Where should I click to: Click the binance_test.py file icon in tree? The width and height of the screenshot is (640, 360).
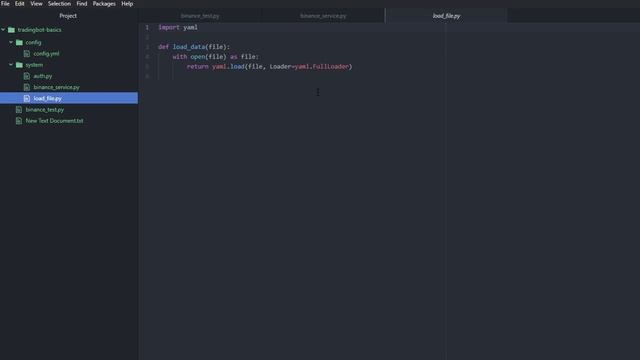[x=19, y=110]
